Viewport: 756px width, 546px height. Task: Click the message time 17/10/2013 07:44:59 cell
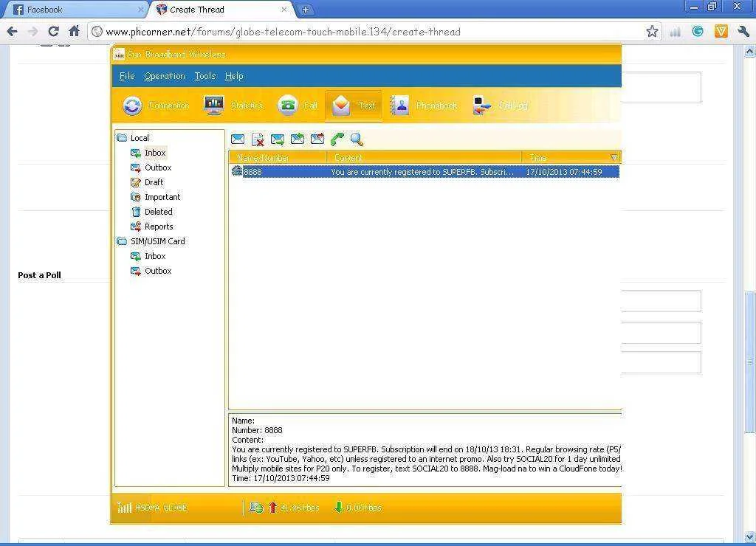[x=563, y=172]
